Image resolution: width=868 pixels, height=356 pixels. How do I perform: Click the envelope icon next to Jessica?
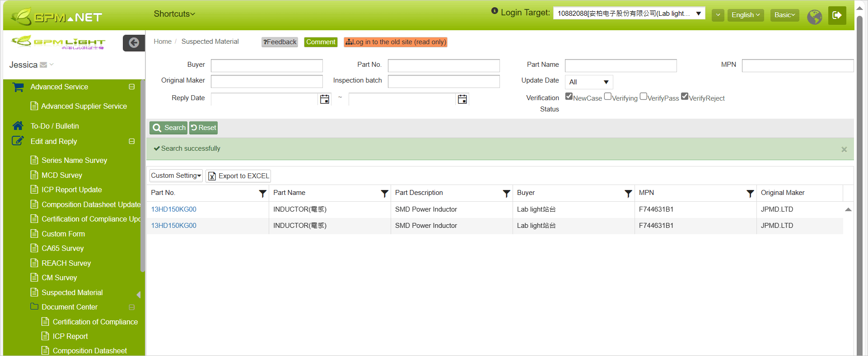[43, 65]
